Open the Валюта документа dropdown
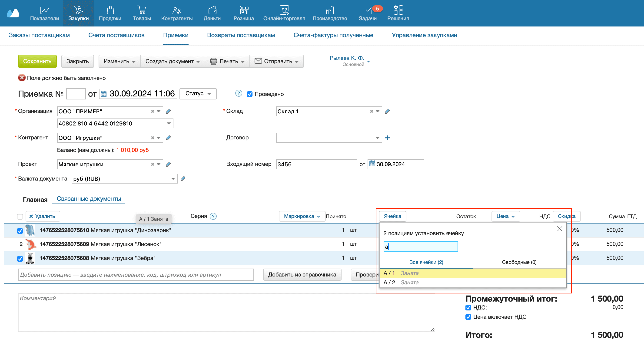This screenshot has height=342, width=644. tap(173, 179)
